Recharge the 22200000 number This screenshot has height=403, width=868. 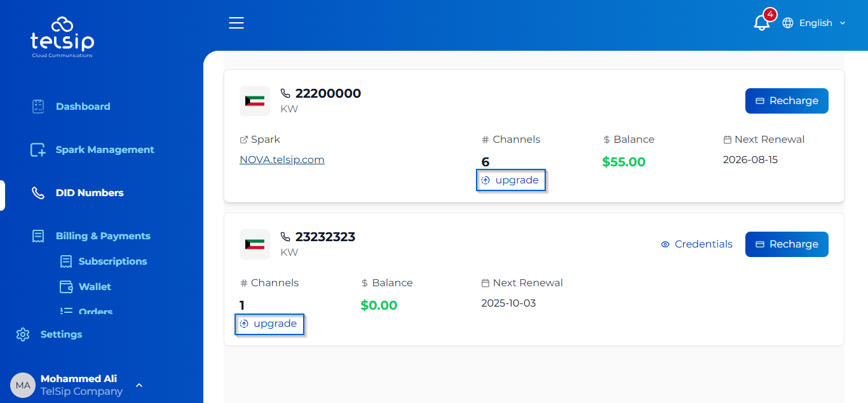(787, 101)
